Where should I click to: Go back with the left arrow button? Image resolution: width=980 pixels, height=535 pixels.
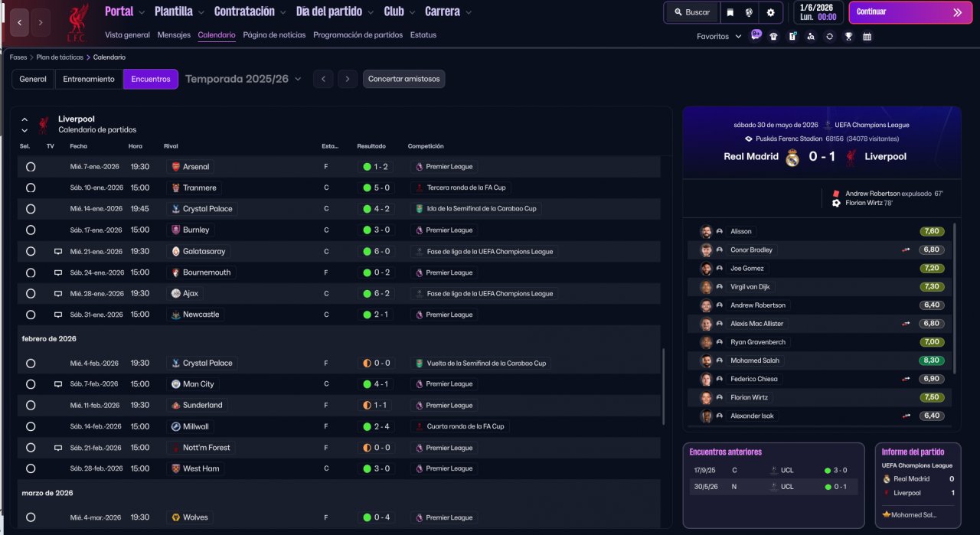click(x=20, y=22)
